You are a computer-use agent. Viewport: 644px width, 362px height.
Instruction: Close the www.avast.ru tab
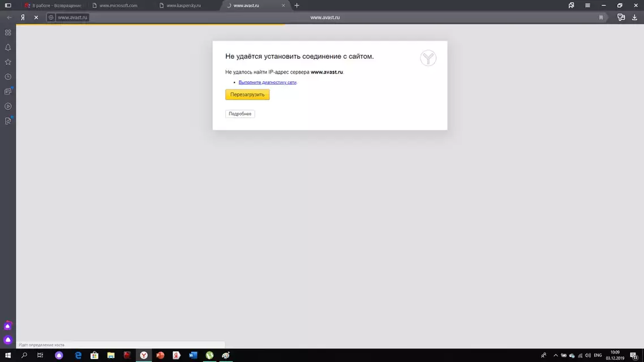[x=283, y=5]
